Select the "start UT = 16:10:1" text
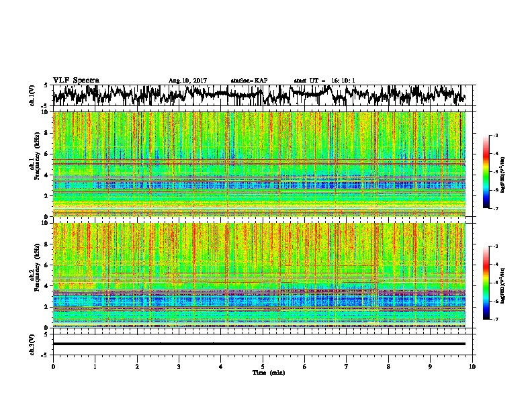The width and height of the screenshot is (532, 411). click(x=324, y=81)
